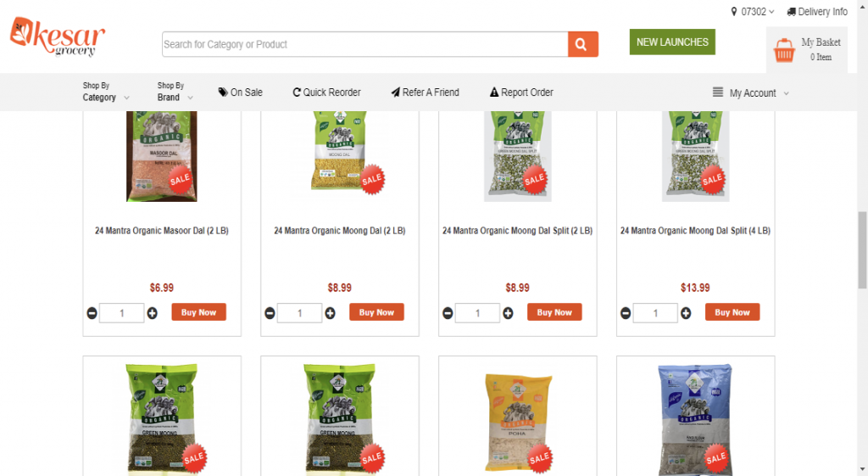Screen dimensions: 868x476
Task: Select Quick Reorder in navigation bar
Action: coord(326,92)
